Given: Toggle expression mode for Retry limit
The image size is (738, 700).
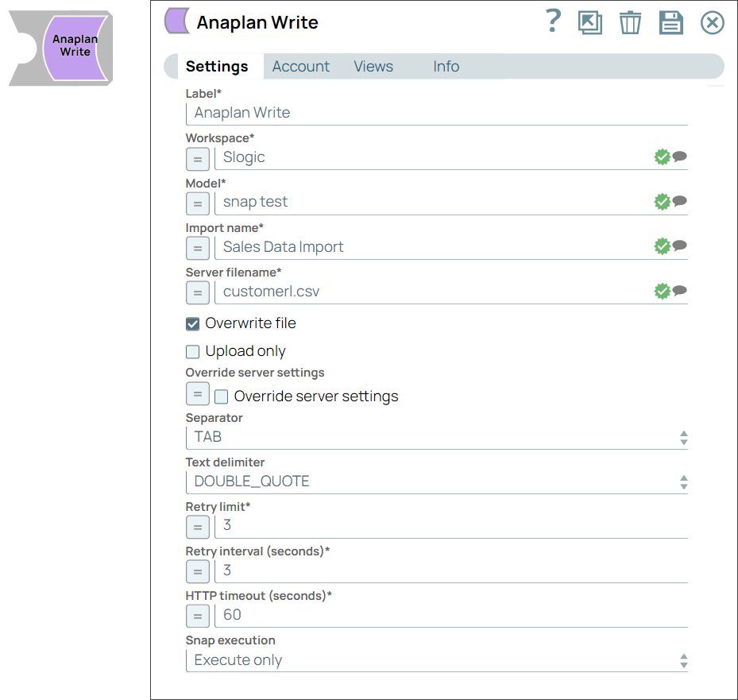Looking at the screenshot, I should [x=197, y=527].
